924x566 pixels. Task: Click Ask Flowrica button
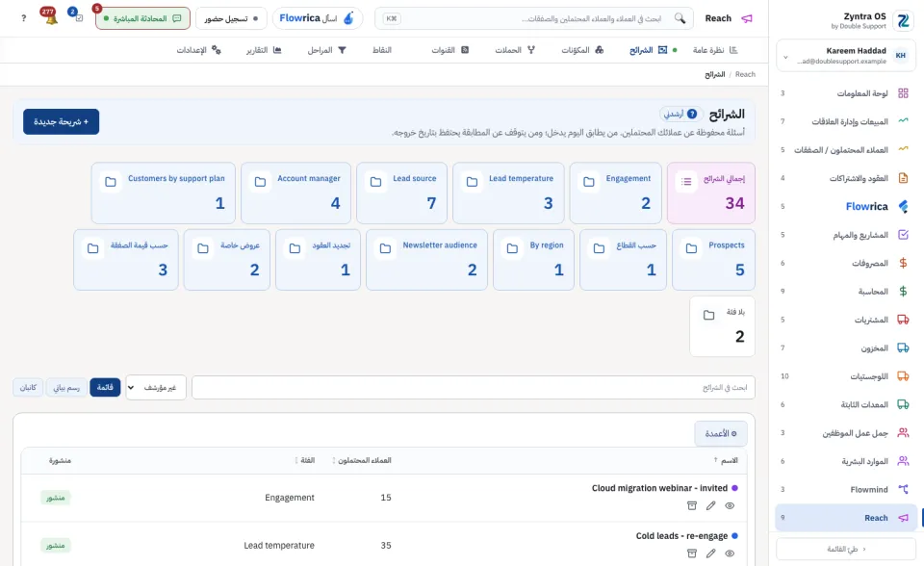pos(317,18)
